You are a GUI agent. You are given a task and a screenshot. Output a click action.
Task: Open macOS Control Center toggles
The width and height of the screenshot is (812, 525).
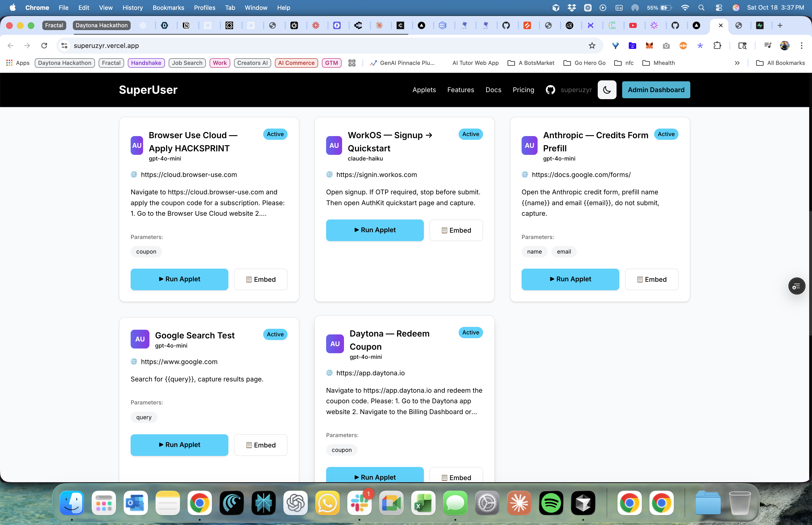[719, 8]
